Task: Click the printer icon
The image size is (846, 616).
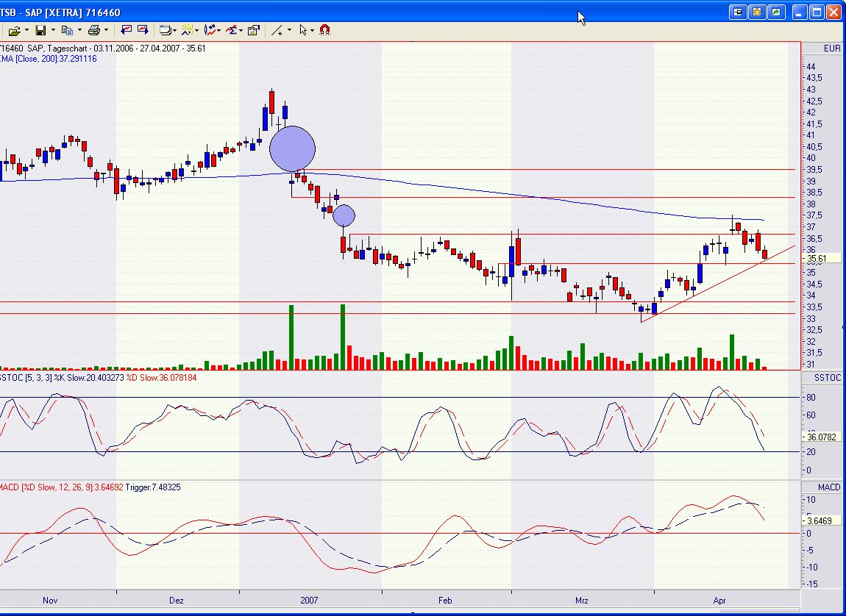Action: tap(93, 30)
